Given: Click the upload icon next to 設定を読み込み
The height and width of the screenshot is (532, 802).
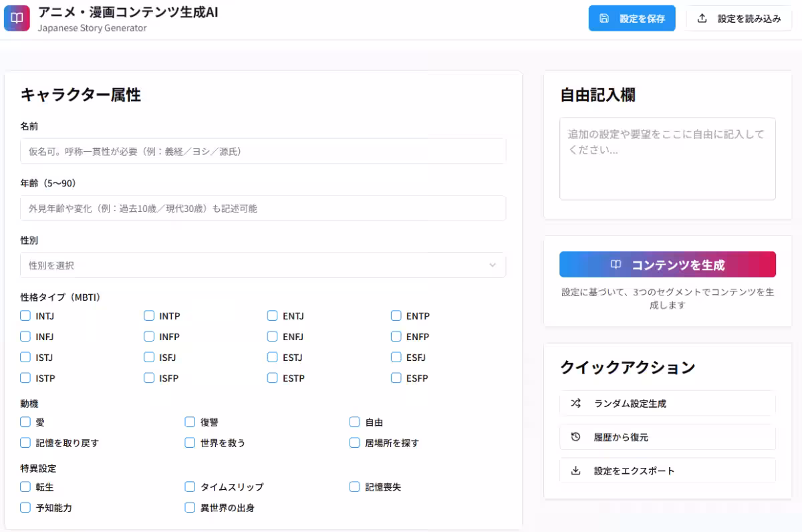Looking at the screenshot, I should tap(702, 19).
